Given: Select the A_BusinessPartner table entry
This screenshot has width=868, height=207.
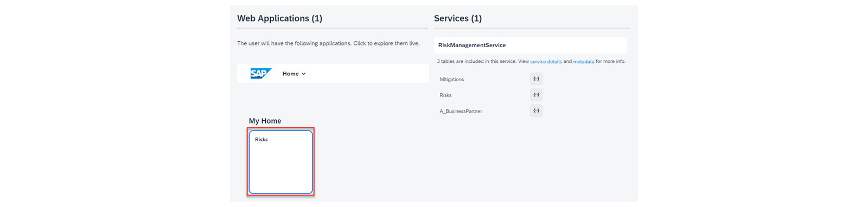Looking at the screenshot, I should point(461,111).
